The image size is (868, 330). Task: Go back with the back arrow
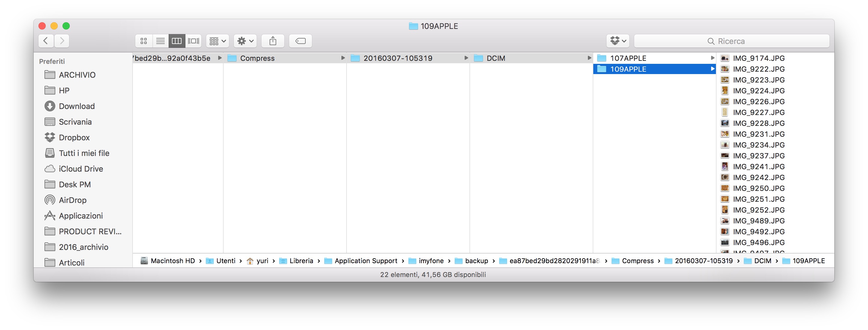coord(46,41)
